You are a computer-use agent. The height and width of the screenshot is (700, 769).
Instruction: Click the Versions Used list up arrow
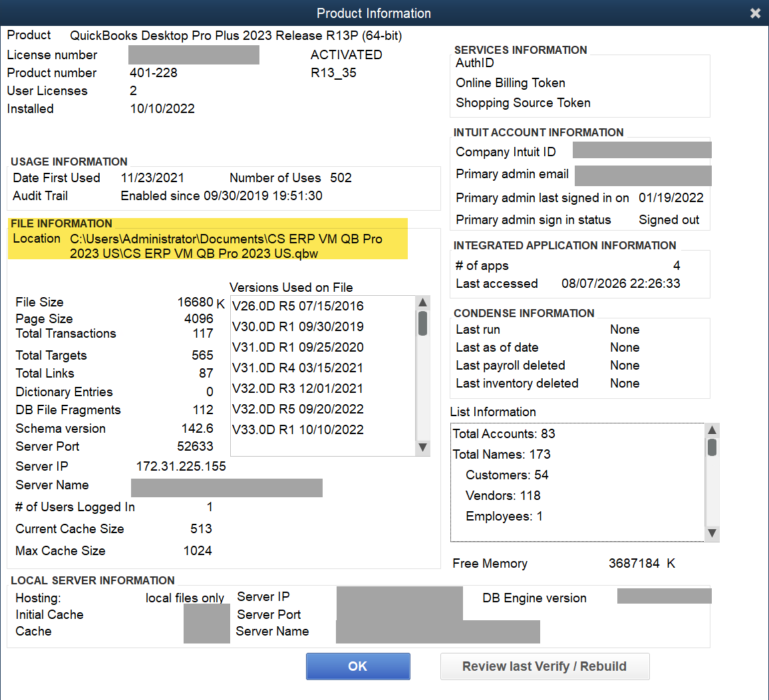(423, 302)
